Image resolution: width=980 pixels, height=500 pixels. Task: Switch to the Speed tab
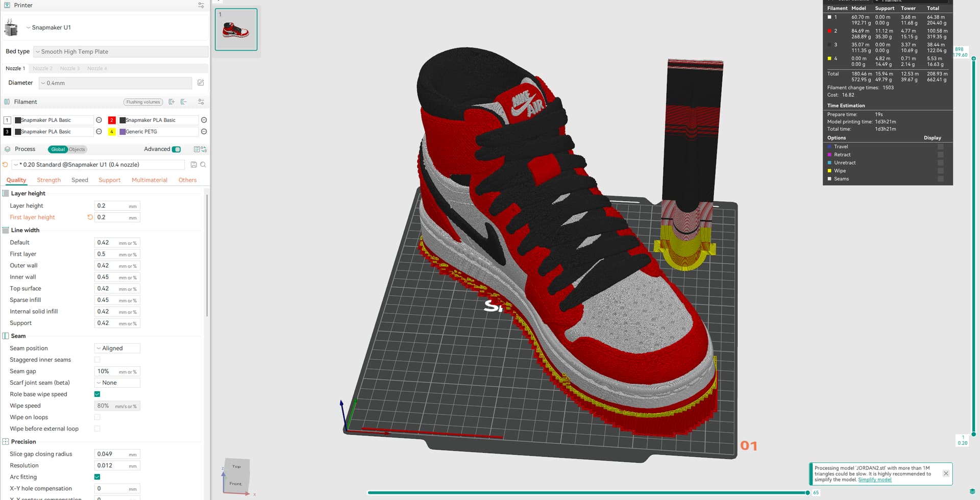(x=80, y=180)
